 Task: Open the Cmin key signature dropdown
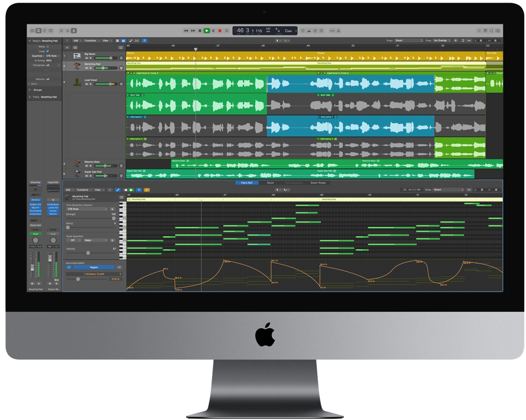[291, 31]
